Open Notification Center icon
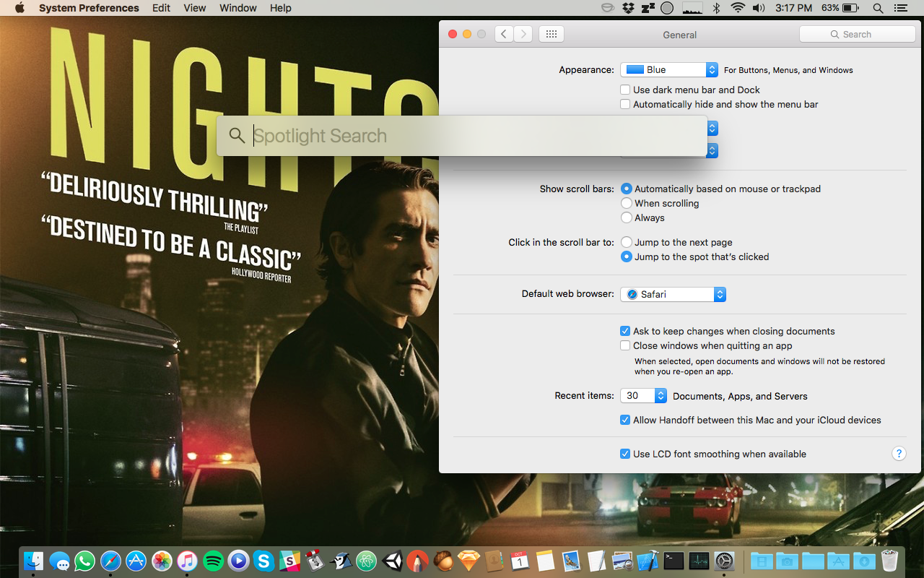 pyautogui.click(x=900, y=8)
